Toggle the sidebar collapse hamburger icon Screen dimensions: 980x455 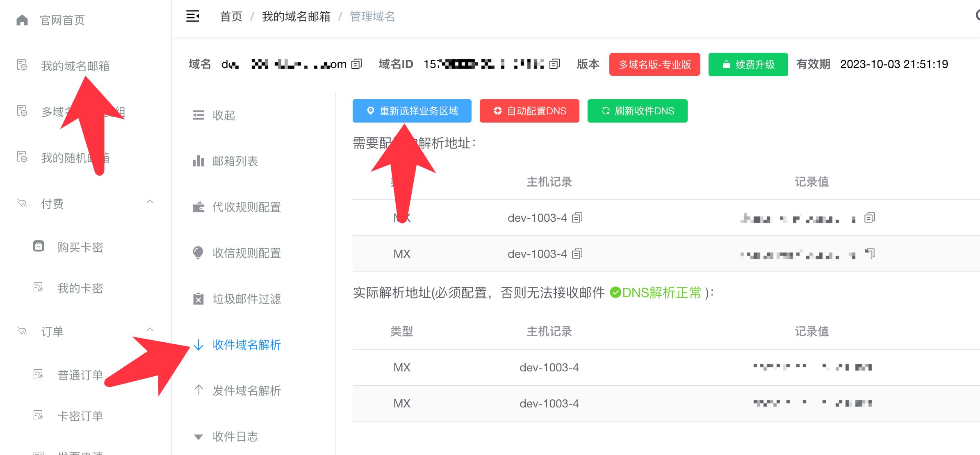[193, 16]
